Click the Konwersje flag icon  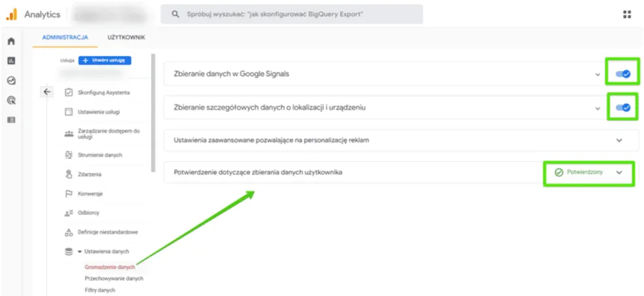(x=69, y=194)
